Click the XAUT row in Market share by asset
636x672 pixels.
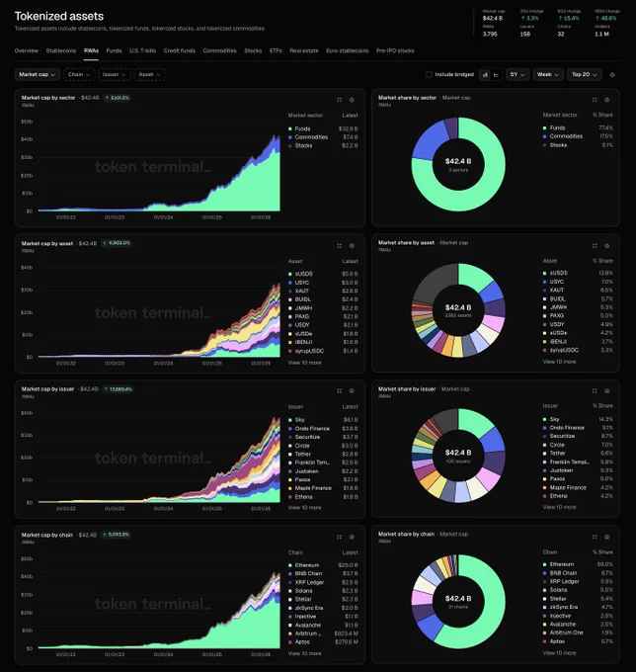coord(578,291)
